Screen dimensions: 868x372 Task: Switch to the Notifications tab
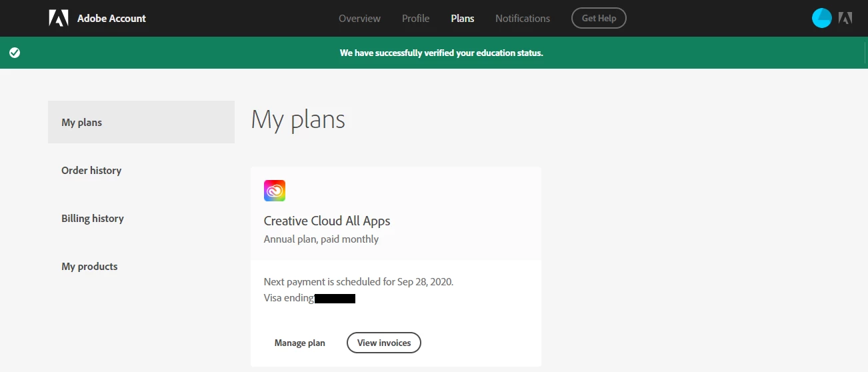click(523, 18)
